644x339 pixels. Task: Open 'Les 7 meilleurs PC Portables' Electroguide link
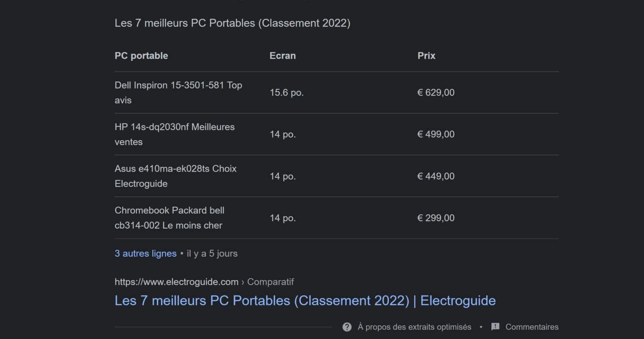pyautogui.click(x=305, y=300)
